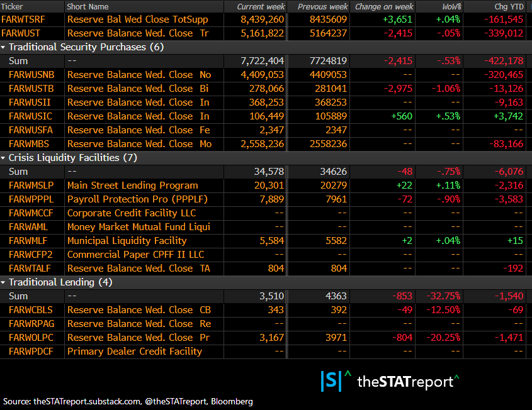Click Payroll Protection Pro (PPPLF) name
532x410 pixels.
tap(137, 199)
